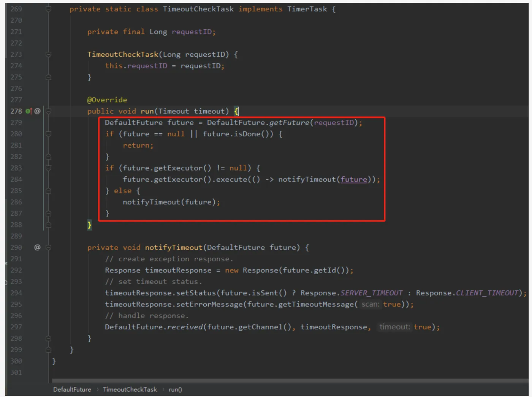Viewport: 532px width, 397px height.
Task: Click the overriding method gutter icon on line 278
Action: pyautogui.click(x=28, y=111)
